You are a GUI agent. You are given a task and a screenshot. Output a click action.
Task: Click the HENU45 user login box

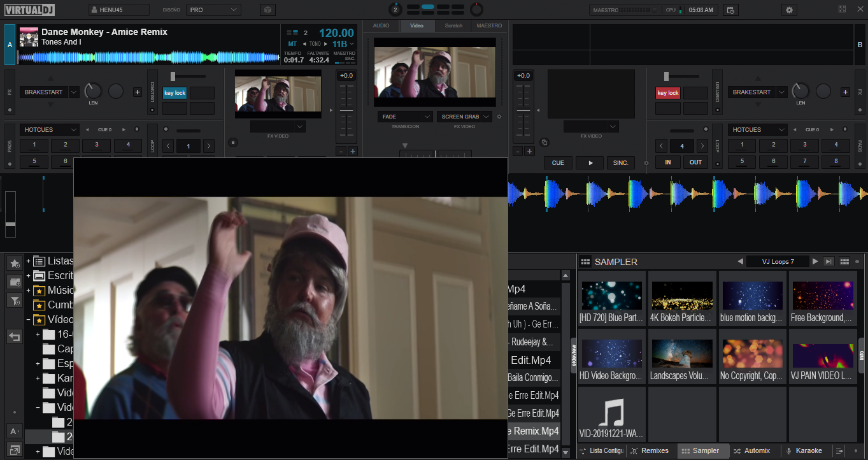(x=119, y=10)
